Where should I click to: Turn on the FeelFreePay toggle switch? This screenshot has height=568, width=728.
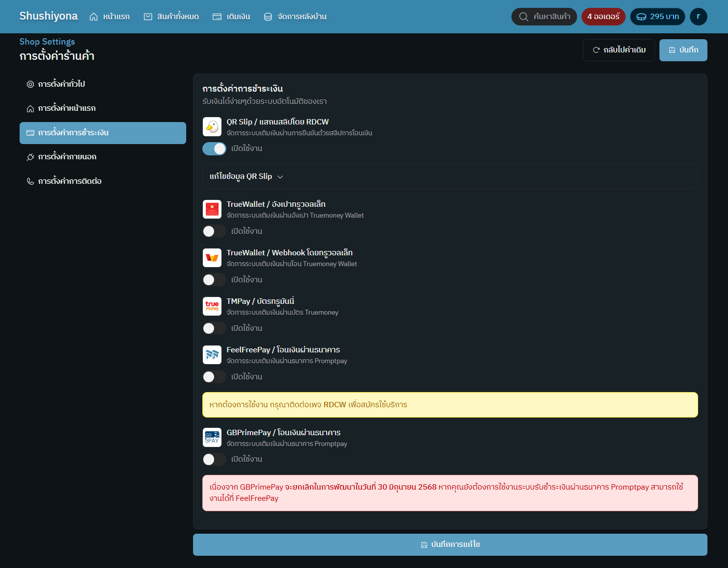click(x=214, y=377)
